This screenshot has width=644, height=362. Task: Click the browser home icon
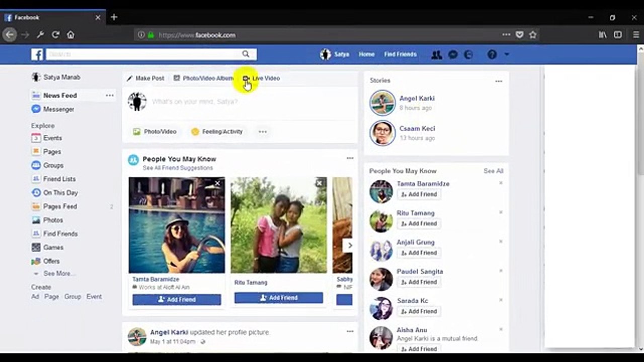click(x=70, y=35)
